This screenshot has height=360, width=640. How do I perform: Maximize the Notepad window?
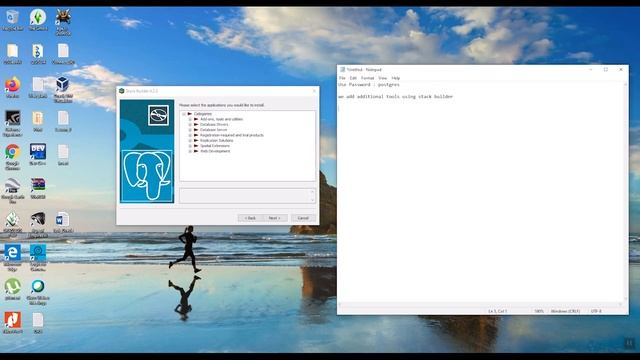(606, 70)
